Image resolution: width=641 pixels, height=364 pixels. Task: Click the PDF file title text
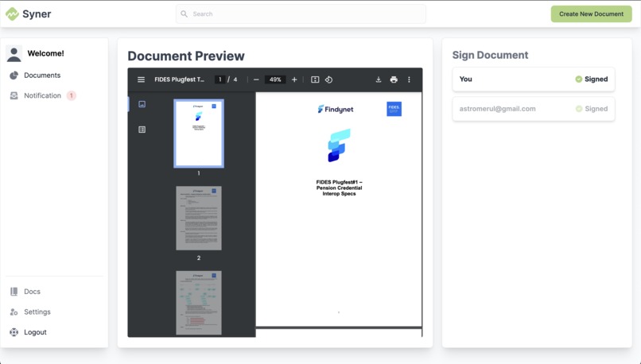[179, 79]
